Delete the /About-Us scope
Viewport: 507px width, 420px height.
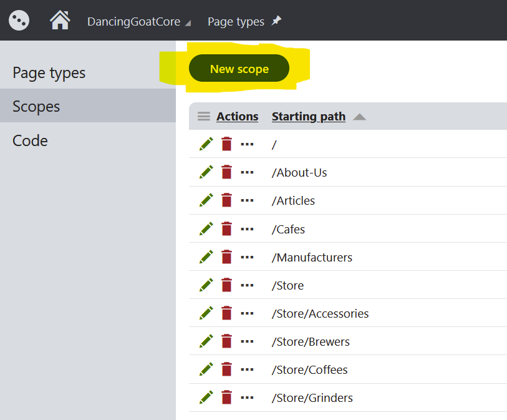(226, 172)
